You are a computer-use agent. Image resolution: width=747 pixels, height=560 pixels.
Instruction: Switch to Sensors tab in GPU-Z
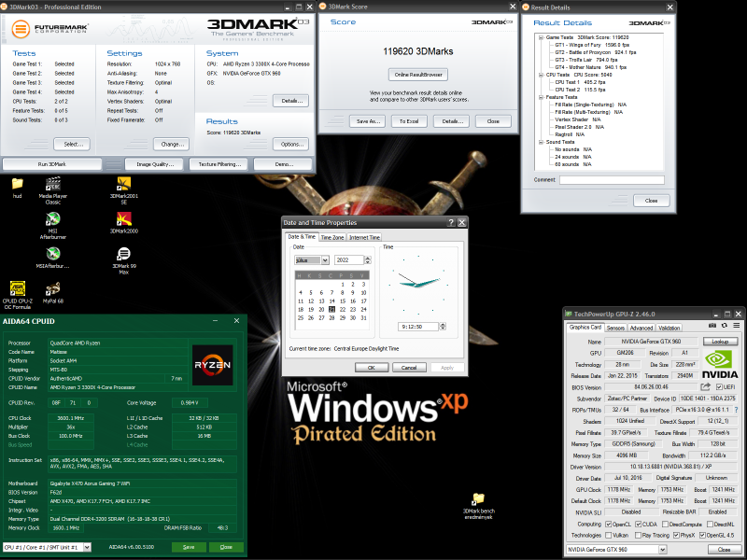tap(615, 328)
